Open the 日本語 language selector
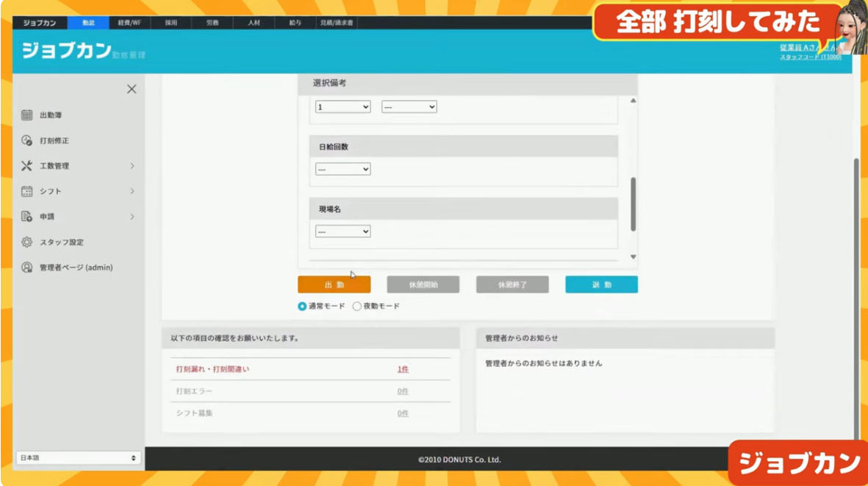The image size is (868, 486). [78, 458]
